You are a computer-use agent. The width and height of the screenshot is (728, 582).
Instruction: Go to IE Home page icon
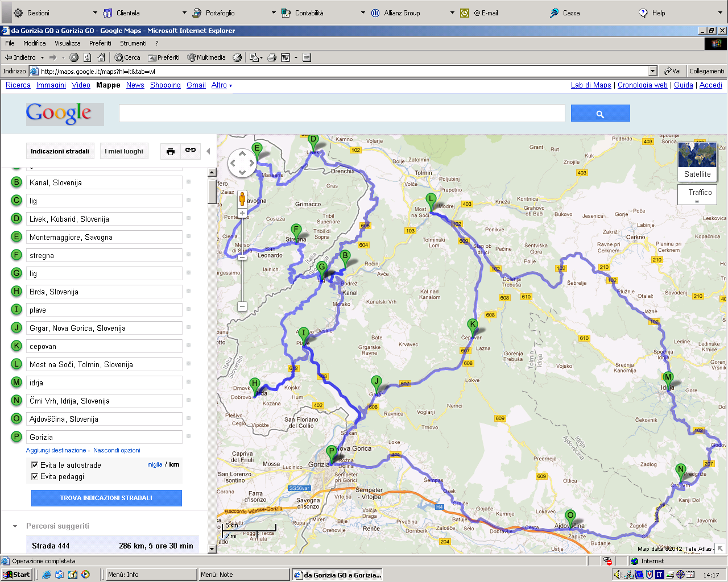101,57
